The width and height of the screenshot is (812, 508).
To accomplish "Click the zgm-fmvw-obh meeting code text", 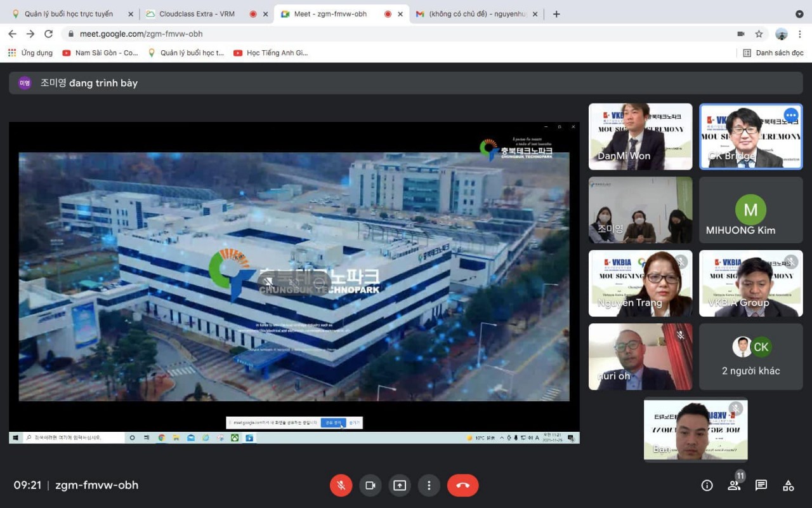I will (x=96, y=485).
